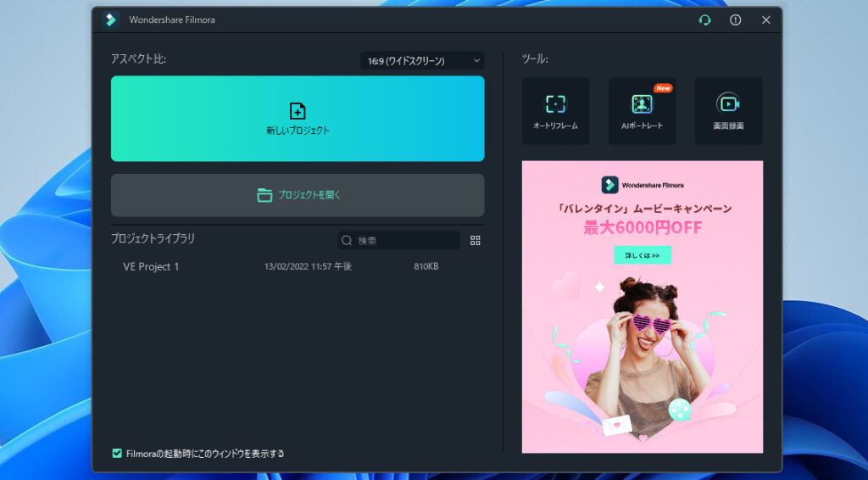Create a new project with 新しいプロジェクト

point(298,119)
